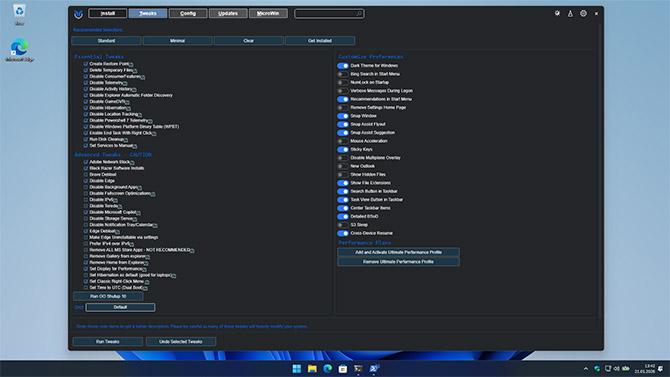The image size is (670, 377).
Task: Open the settings gear icon
Action: pyautogui.click(x=583, y=14)
